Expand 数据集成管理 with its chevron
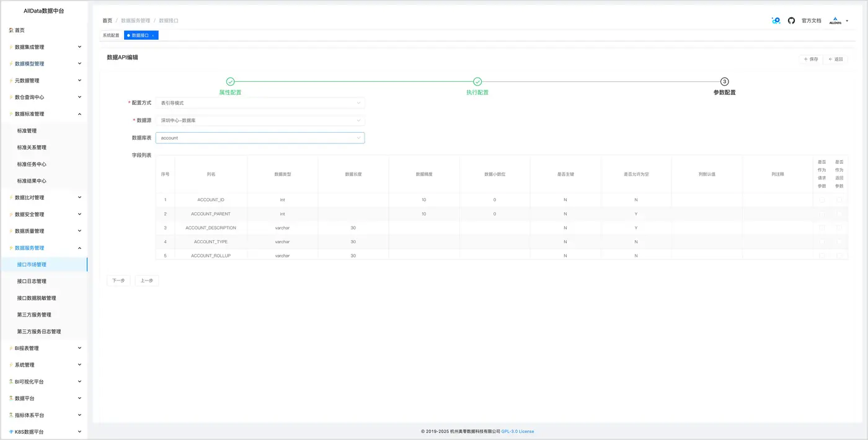Image resolution: width=868 pixels, height=440 pixels. (79, 47)
